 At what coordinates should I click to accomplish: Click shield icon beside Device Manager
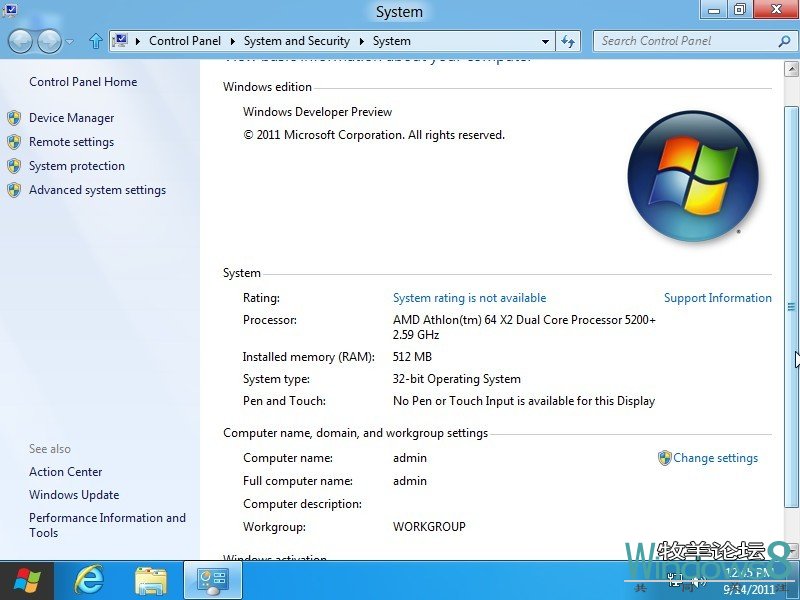14,118
